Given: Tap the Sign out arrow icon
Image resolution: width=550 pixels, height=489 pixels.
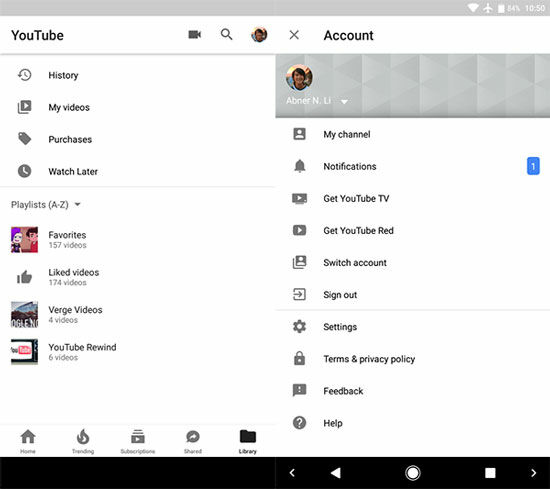Looking at the screenshot, I should [299, 294].
